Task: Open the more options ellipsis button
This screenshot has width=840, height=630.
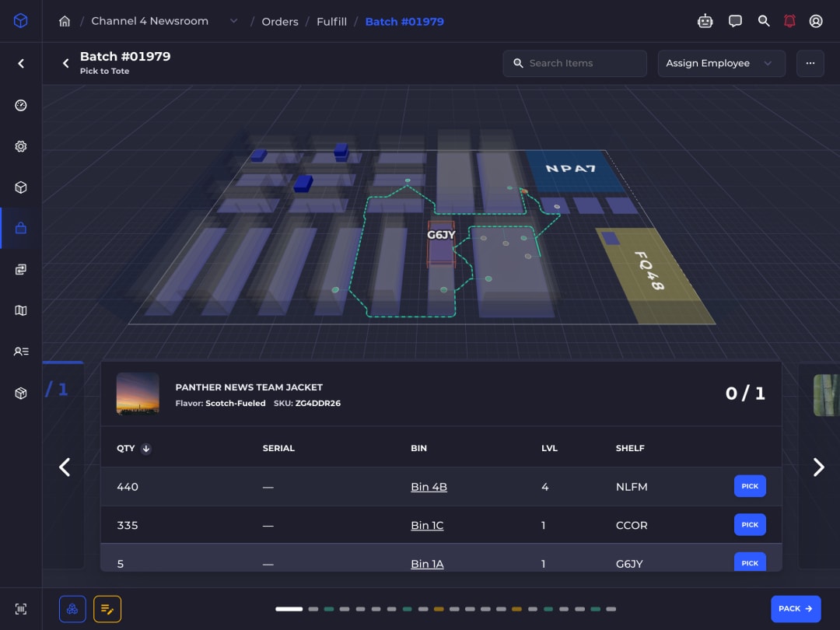Action: click(810, 63)
